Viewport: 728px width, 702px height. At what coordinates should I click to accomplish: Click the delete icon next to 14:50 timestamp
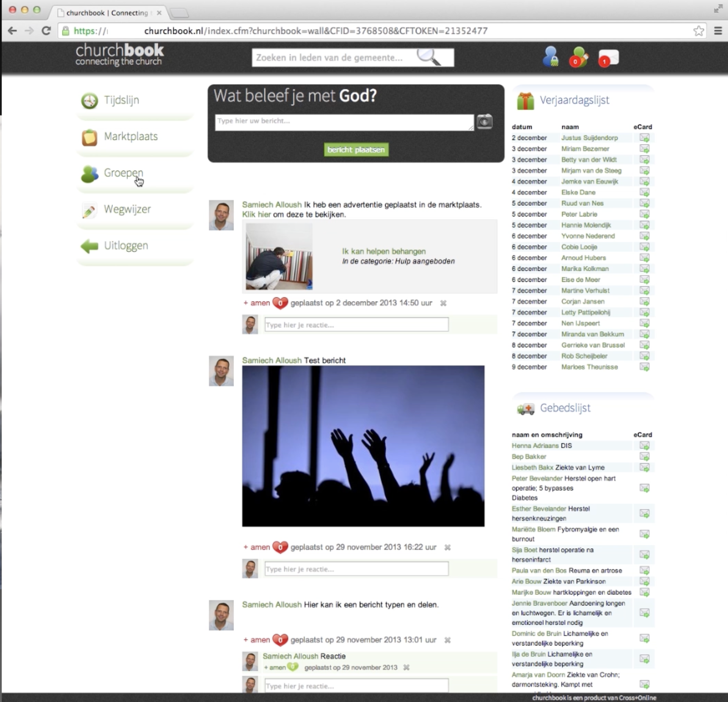(x=443, y=304)
